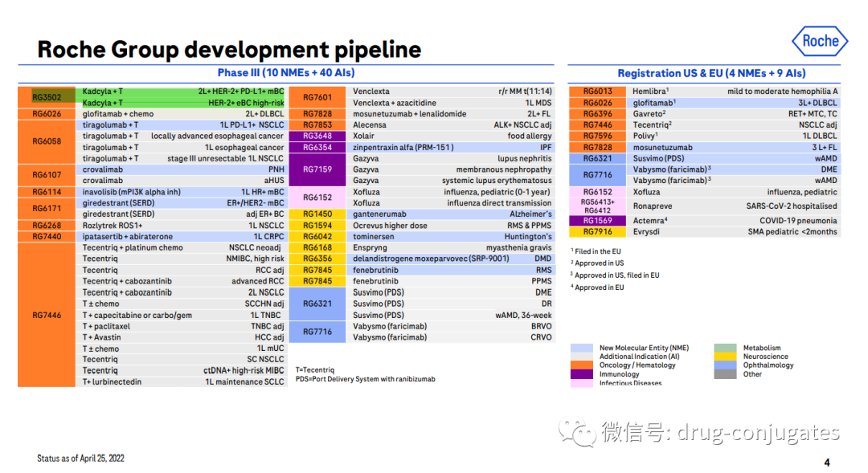
Task: Select the RG6042 code cell
Action: tap(317, 237)
